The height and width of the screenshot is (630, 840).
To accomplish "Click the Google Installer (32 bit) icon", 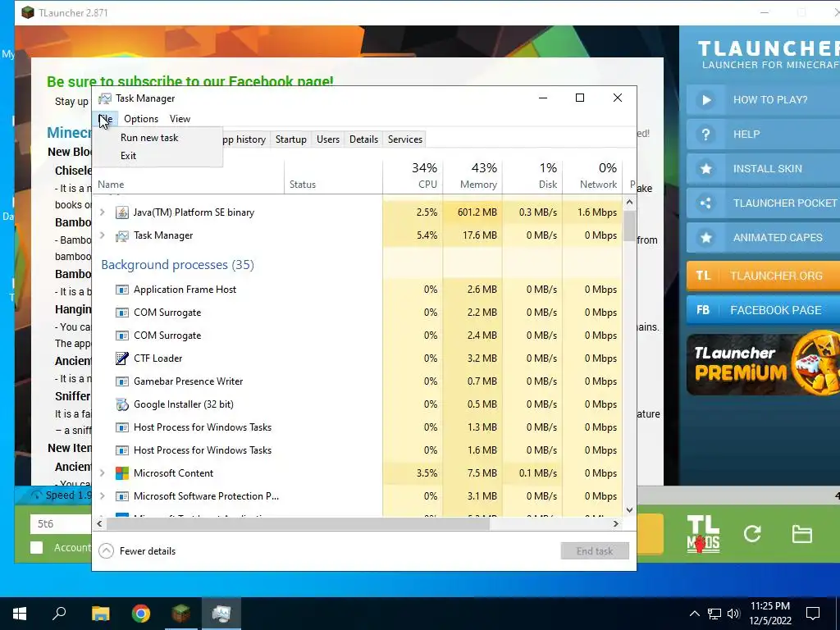I will (x=122, y=404).
